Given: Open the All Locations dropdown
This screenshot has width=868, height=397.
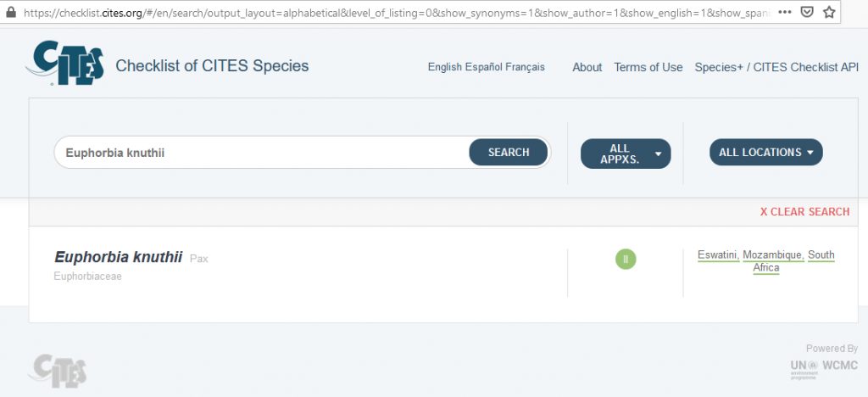Looking at the screenshot, I should tap(766, 152).
